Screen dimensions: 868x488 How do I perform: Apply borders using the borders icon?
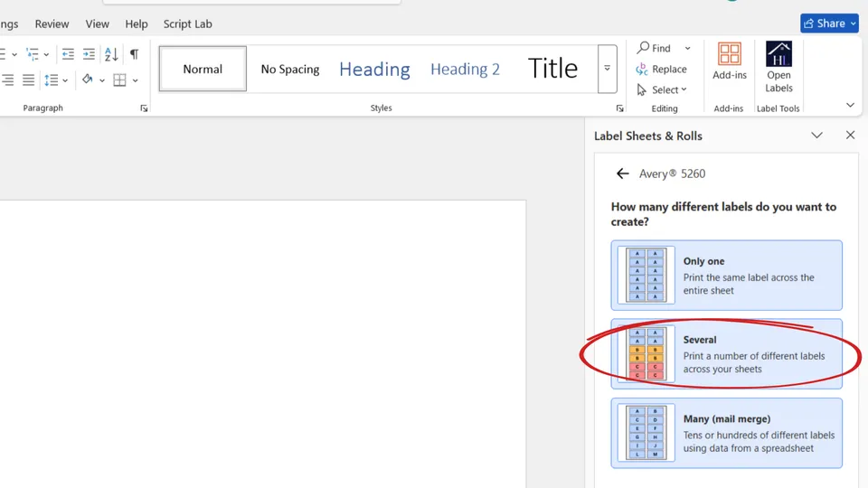[119, 80]
